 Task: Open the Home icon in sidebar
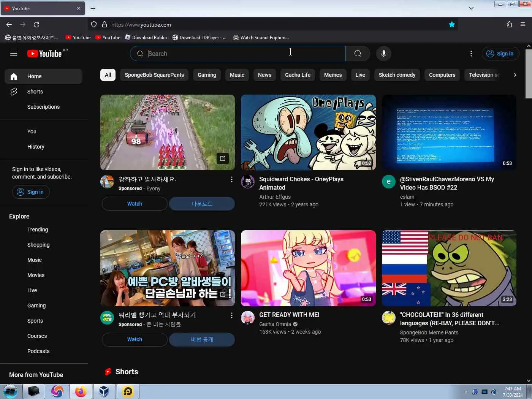click(x=14, y=76)
